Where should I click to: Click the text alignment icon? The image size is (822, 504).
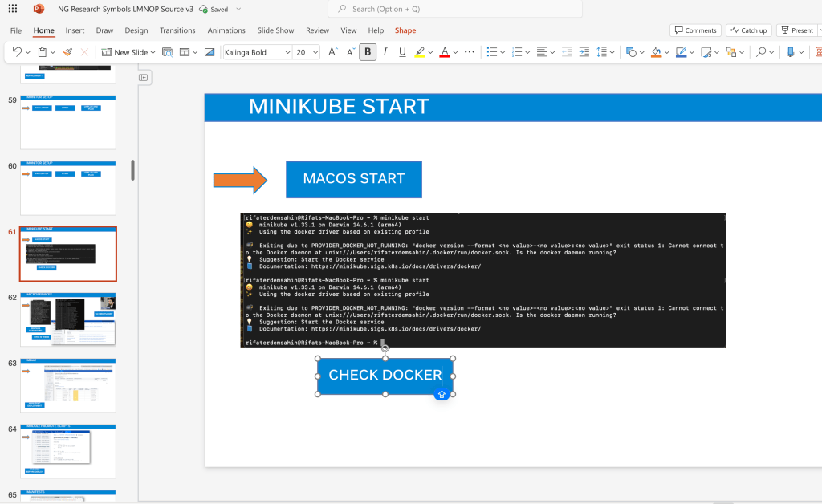tap(542, 52)
